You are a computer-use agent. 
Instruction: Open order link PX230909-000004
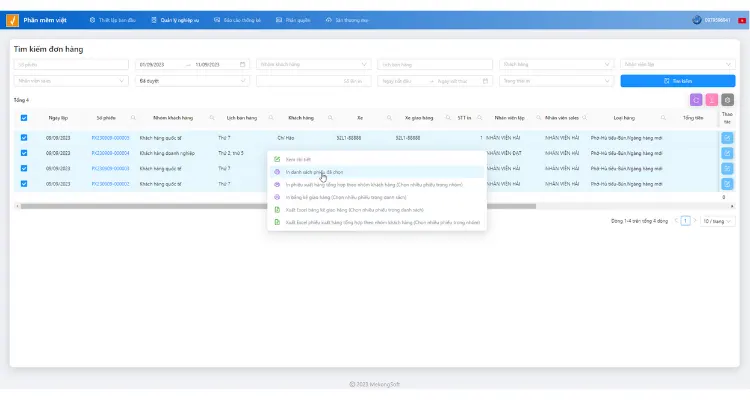110,153
